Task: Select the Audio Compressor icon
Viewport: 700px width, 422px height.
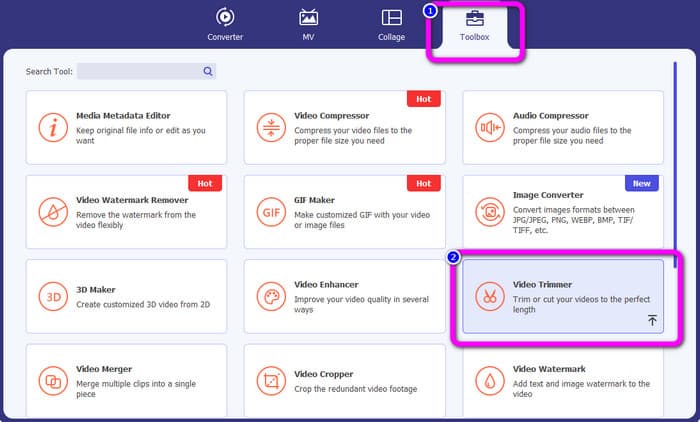Action: coord(490,127)
